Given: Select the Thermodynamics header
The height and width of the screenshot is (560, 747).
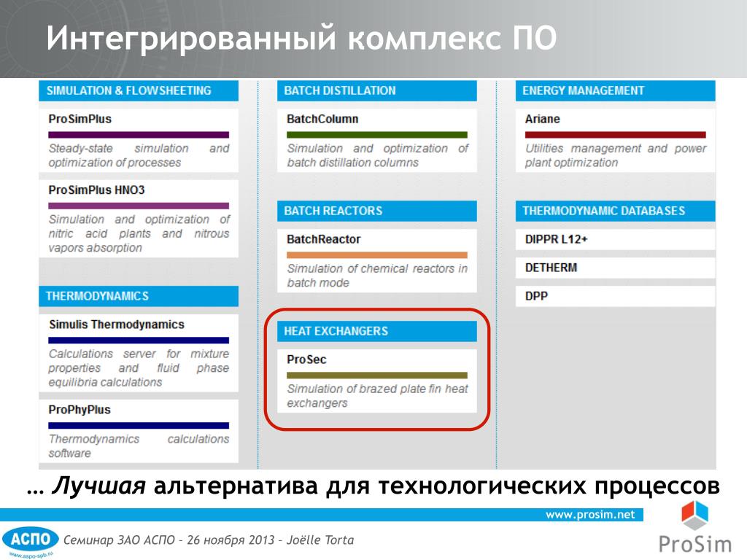Looking at the screenshot, I should click(x=139, y=296).
